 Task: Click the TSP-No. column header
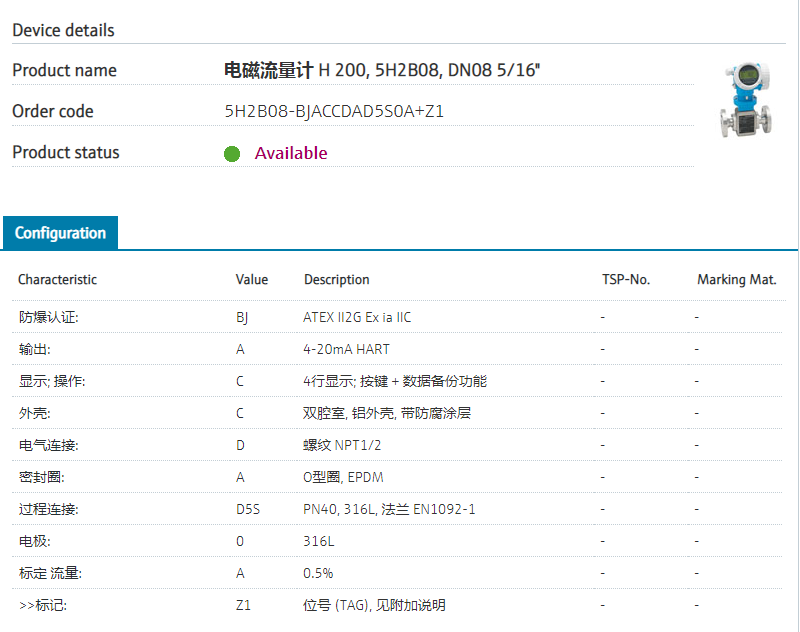[x=626, y=280]
